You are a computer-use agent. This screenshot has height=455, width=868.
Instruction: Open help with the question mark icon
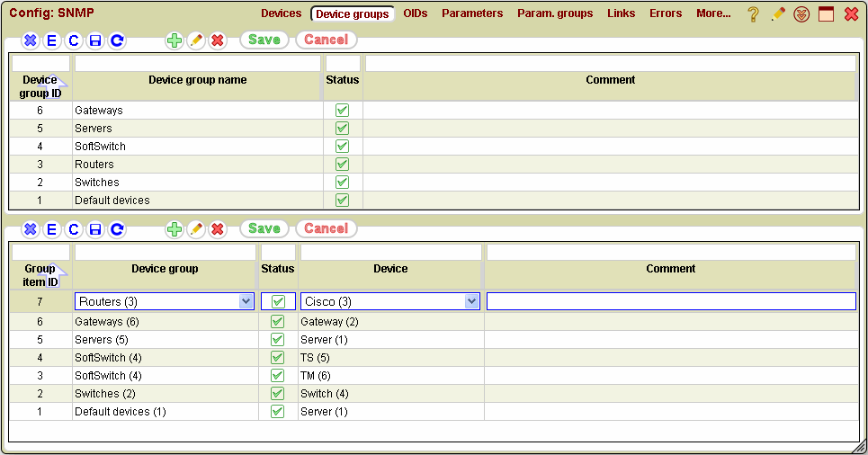click(x=753, y=13)
